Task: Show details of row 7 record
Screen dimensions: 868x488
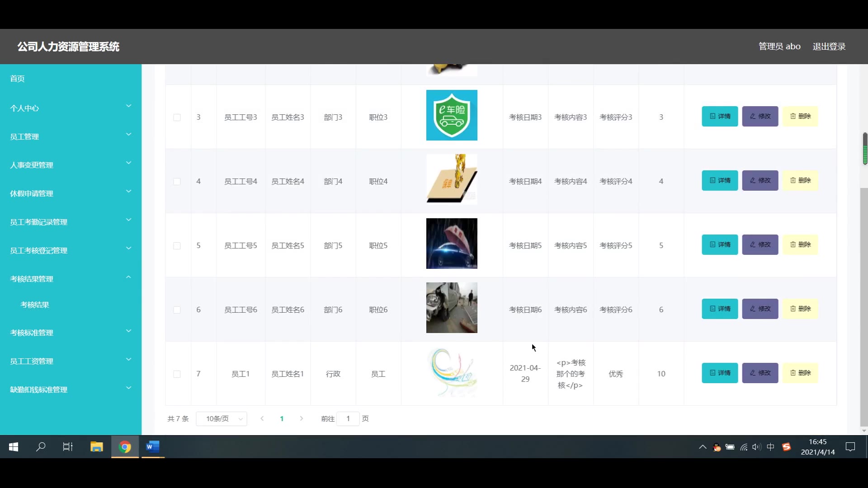Action: (720, 373)
